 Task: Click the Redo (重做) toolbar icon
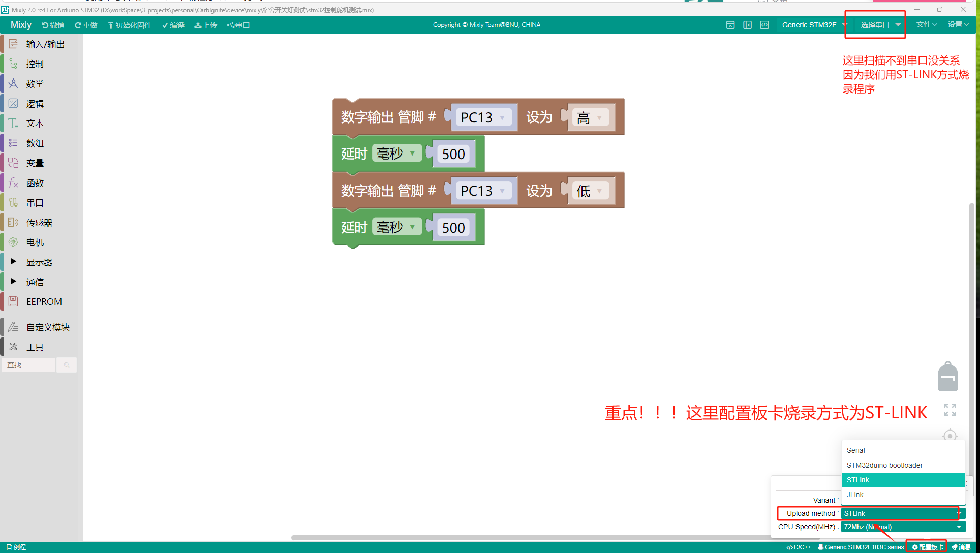coord(86,25)
